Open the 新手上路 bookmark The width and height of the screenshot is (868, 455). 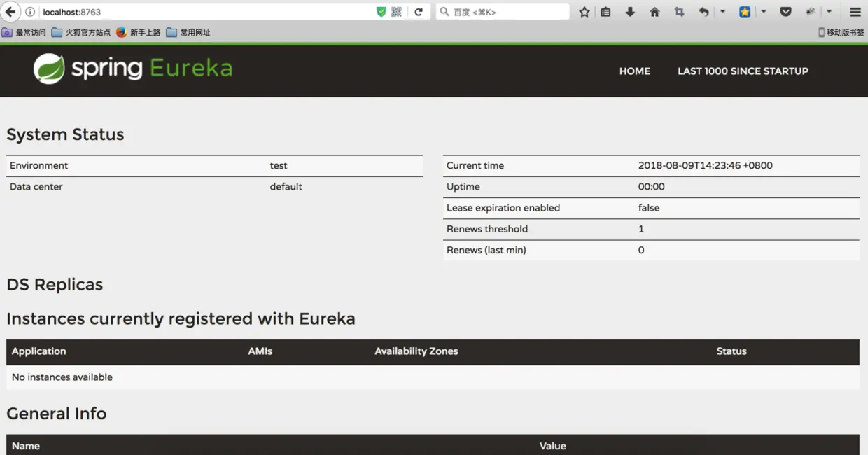(138, 32)
